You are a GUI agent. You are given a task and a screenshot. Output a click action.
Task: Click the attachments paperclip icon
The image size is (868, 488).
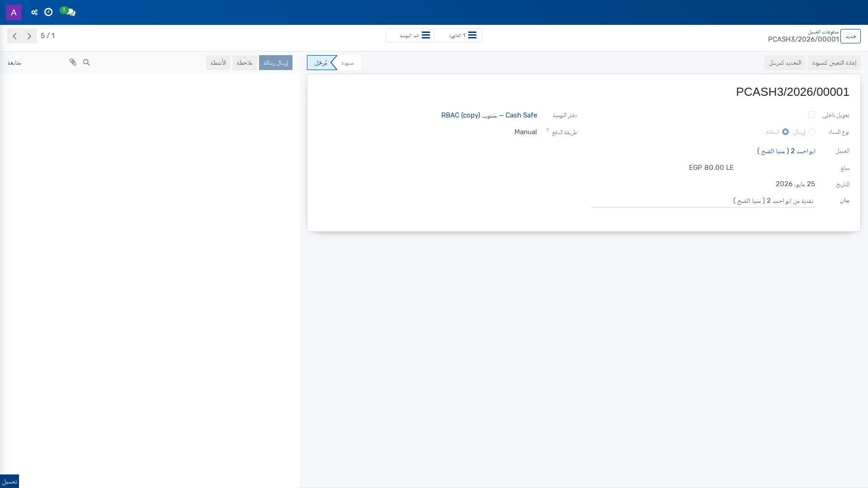click(x=73, y=62)
